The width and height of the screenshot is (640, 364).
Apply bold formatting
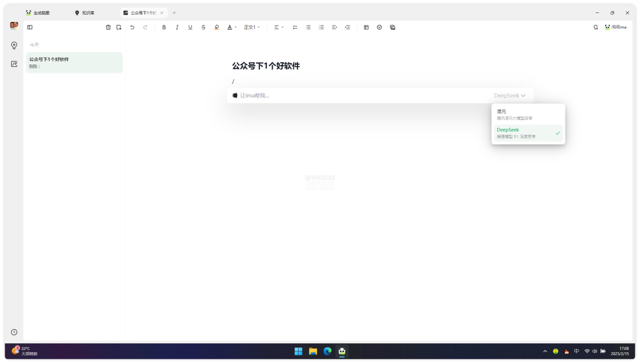[164, 27]
